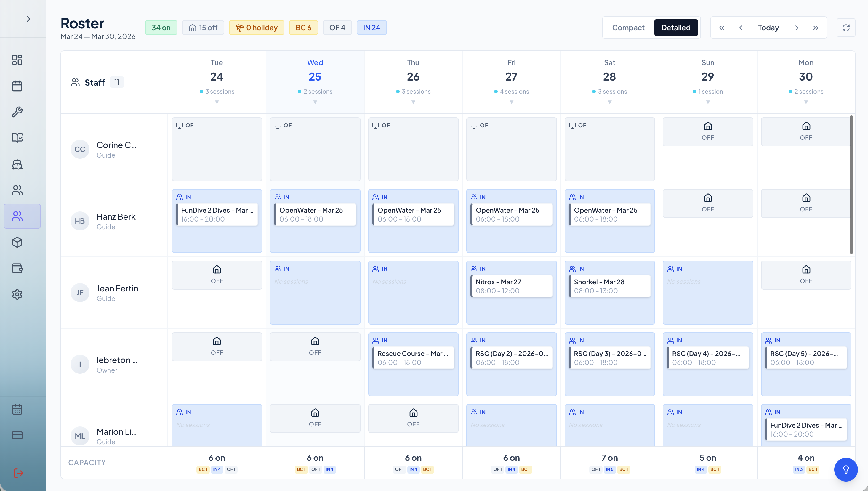Click Corine's OFF cell on Sunday
868x491 pixels.
tap(708, 132)
